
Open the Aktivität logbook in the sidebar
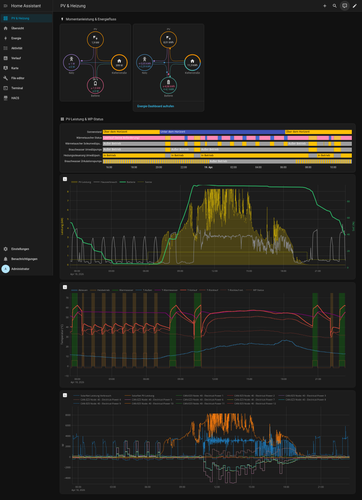point(26,48)
